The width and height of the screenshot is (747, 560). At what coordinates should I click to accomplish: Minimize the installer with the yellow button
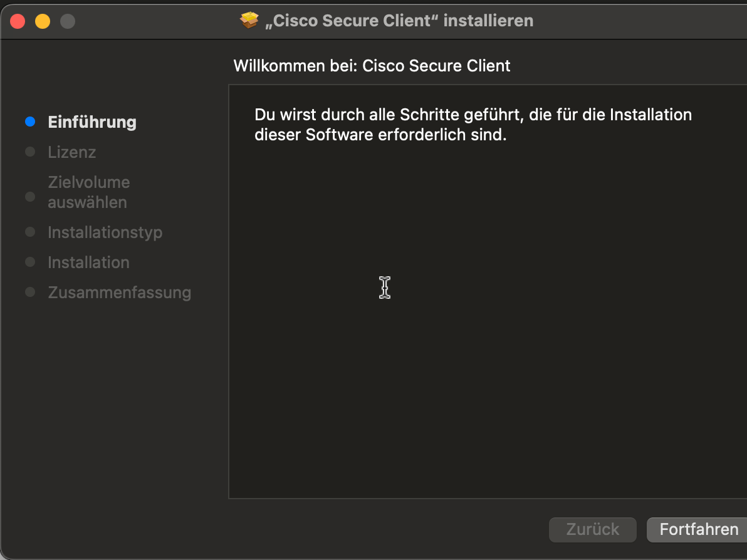click(43, 21)
